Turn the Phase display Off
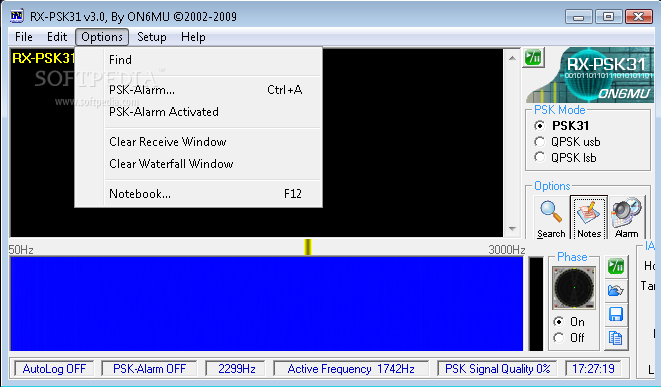The height and width of the screenshot is (387, 661). coord(559,338)
